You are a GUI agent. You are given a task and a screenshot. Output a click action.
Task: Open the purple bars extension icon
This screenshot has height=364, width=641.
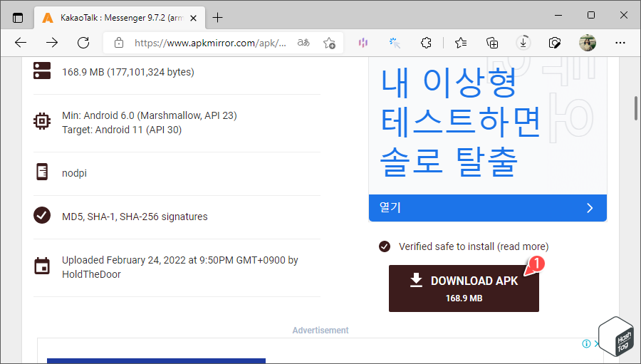(363, 43)
